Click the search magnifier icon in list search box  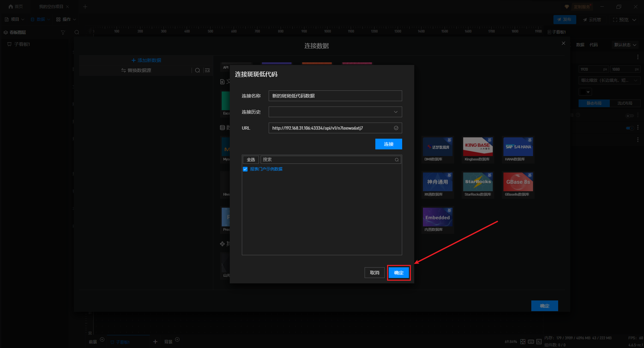[396, 160]
